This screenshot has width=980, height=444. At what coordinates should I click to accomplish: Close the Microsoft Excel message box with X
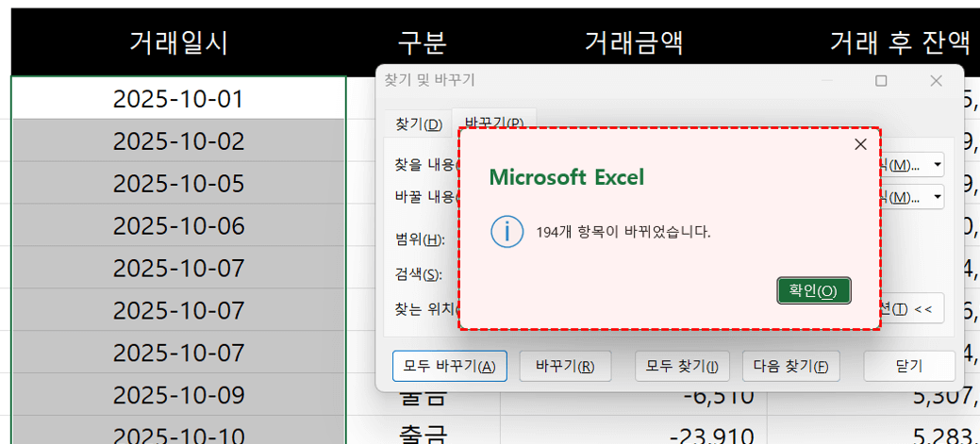point(859,144)
